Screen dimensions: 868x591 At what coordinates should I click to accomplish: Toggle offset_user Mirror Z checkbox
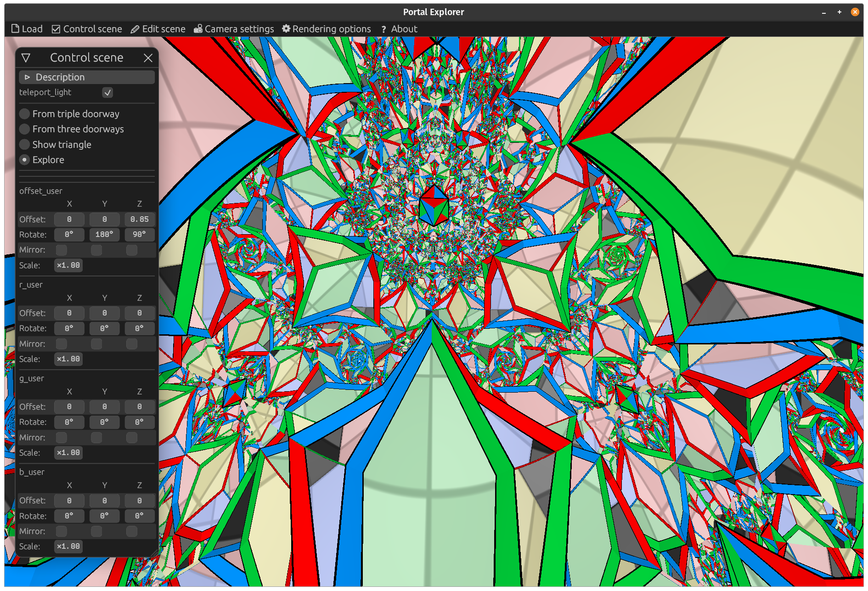(x=132, y=250)
